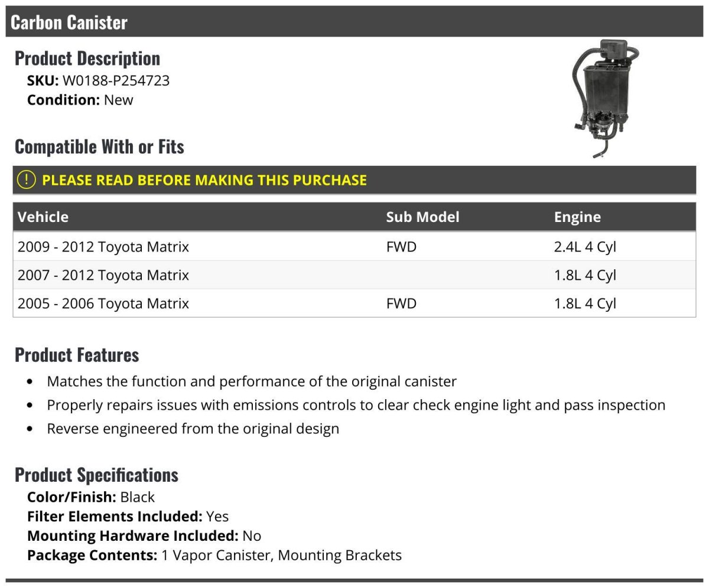
Task: Select the Sub Model column header
Action: [422, 217]
